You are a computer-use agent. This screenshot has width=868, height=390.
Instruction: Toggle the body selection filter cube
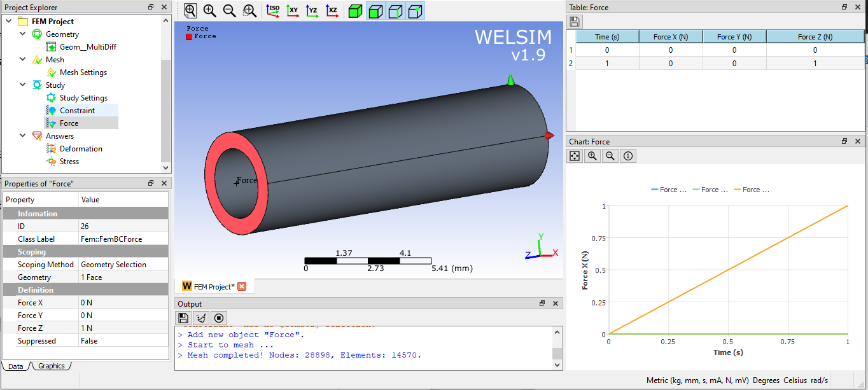point(356,11)
